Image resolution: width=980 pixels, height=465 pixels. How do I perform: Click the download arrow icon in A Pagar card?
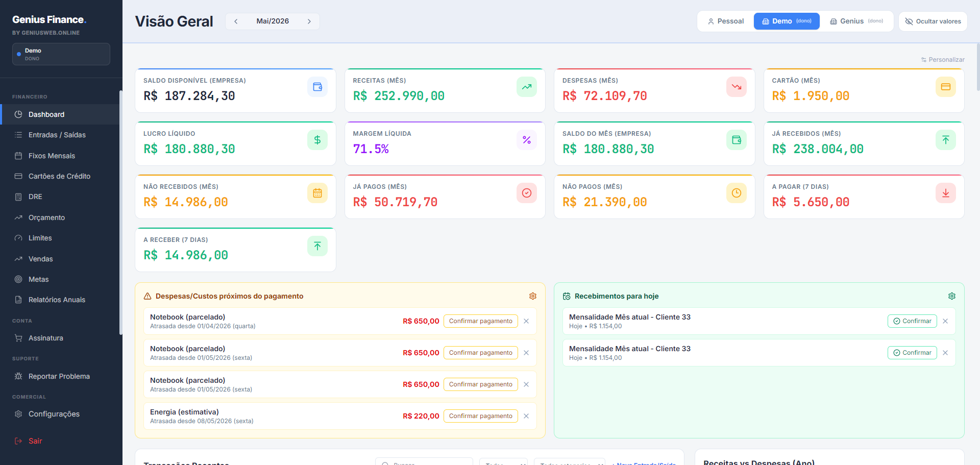(946, 193)
